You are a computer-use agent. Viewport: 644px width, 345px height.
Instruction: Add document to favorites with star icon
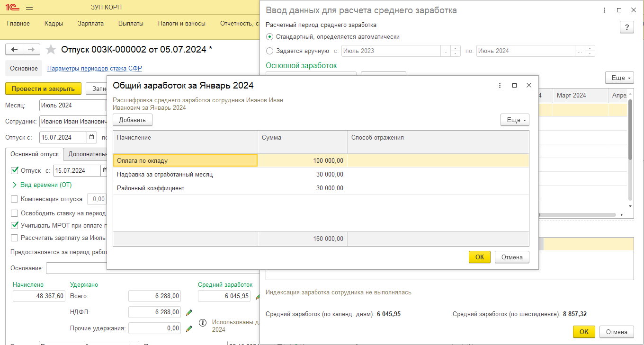[x=51, y=50]
